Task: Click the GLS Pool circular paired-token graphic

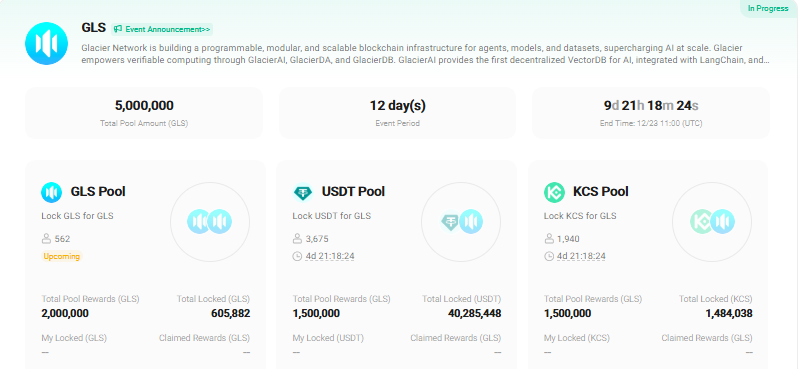Action: pos(210,222)
